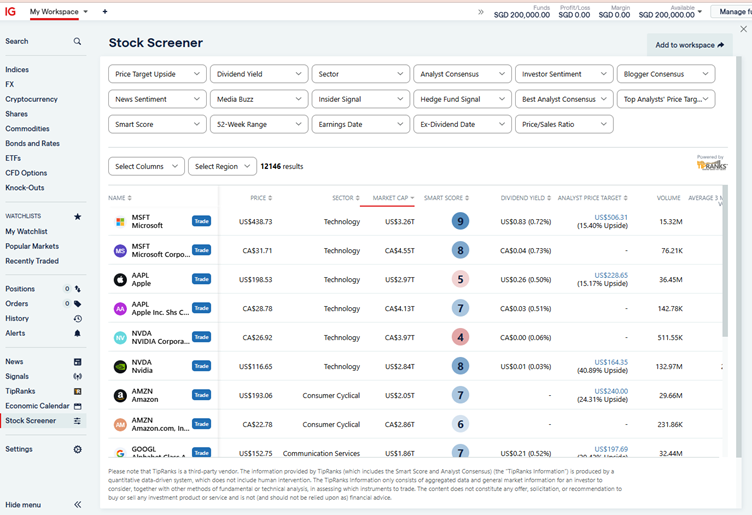Screen dimensions: 752x515
Task: Click the Economic Calendar icon
Action: [78, 406]
